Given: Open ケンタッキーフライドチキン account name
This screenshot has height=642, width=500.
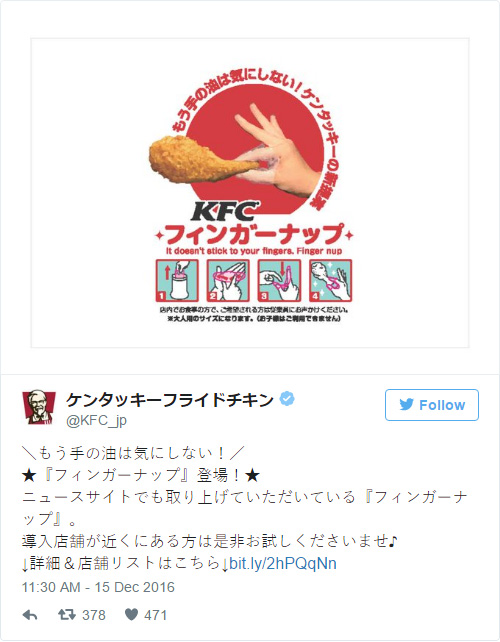Looking at the screenshot, I should point(170,400).
